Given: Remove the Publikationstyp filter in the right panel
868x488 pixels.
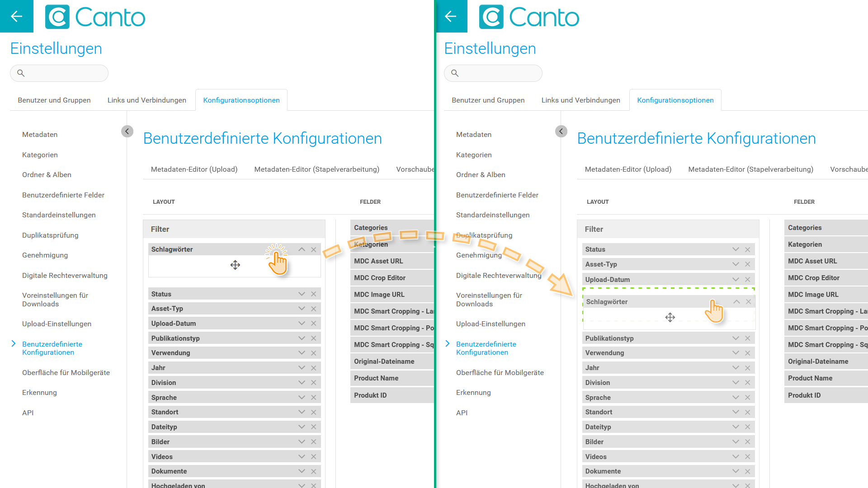Looking at the screenshot, I should [748, 338].
